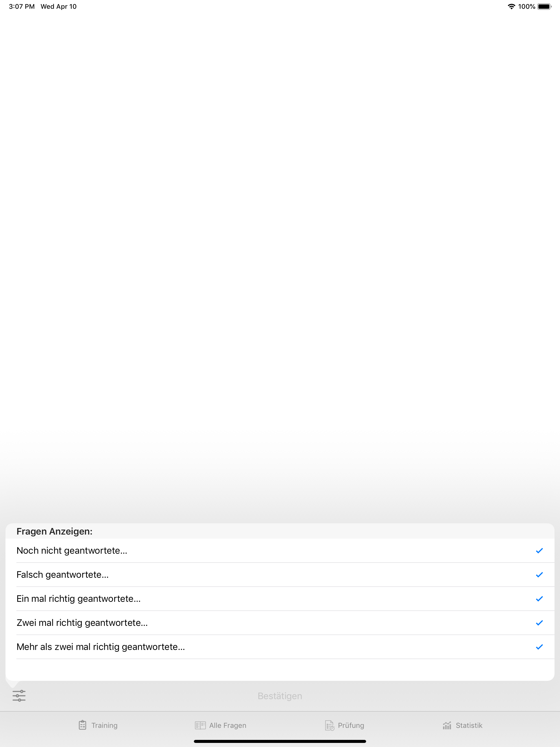
Task: Open the filter options icon
Action: point(19,695)
